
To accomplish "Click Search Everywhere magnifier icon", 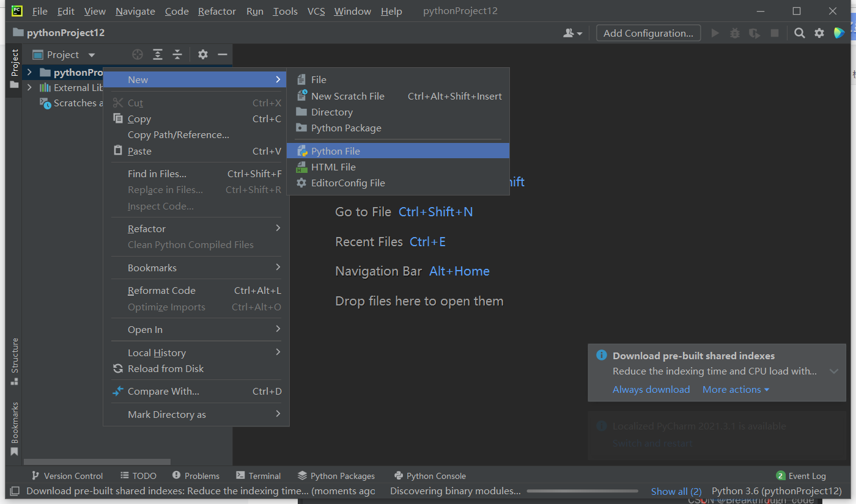I will tap(799, 33).
